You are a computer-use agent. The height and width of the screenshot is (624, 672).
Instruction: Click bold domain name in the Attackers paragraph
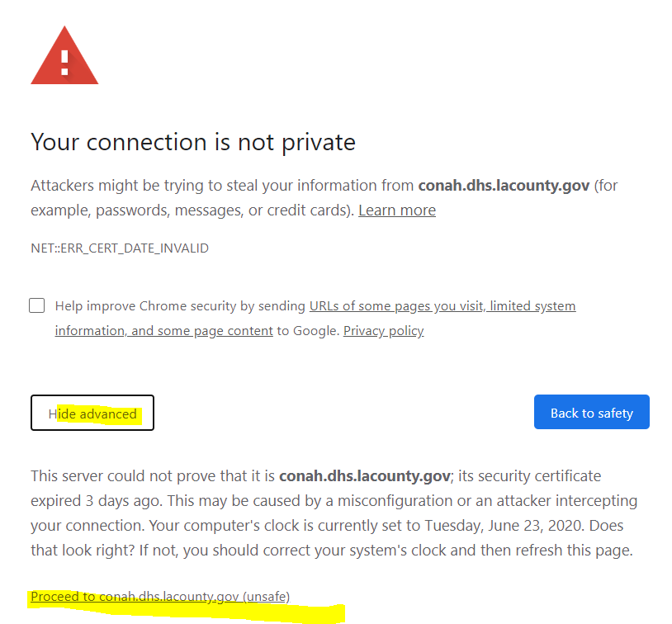[x=504, y=186]
